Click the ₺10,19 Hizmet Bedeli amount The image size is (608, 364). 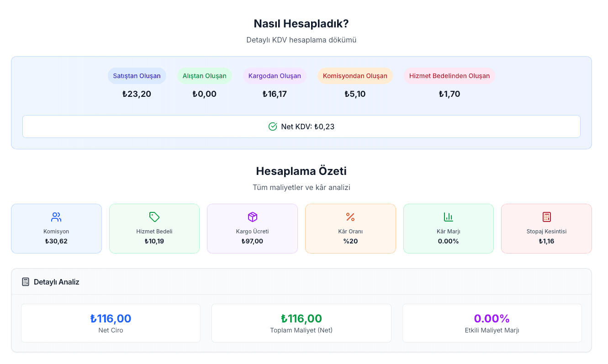click(154, 241)
